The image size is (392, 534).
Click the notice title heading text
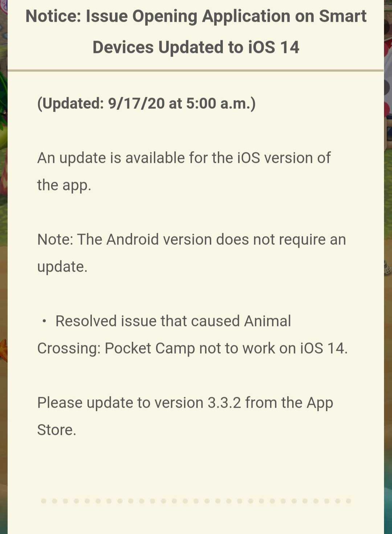pos(196,32)
